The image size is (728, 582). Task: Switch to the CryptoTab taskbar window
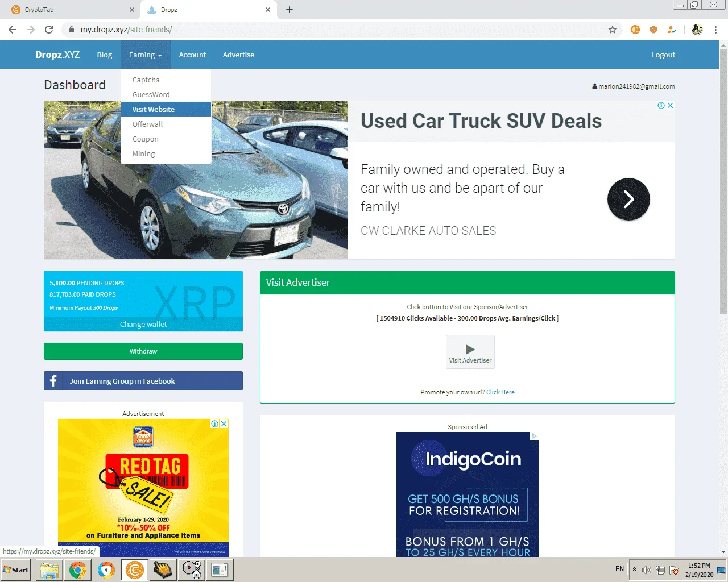click(135, 569)
